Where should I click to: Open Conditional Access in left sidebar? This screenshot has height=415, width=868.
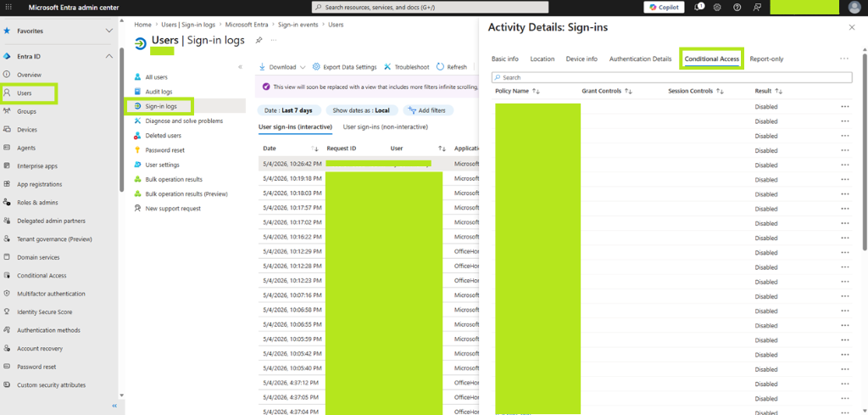click(x=42, y=276)
